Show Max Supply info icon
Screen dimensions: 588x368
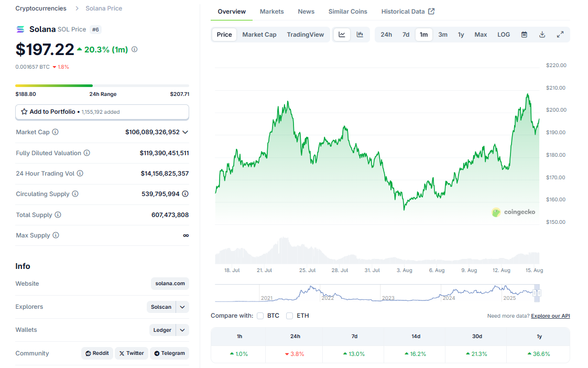click(56, 235)
